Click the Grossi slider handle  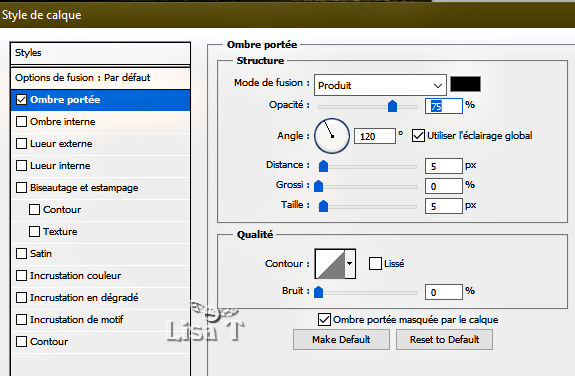tap(319, 186)
